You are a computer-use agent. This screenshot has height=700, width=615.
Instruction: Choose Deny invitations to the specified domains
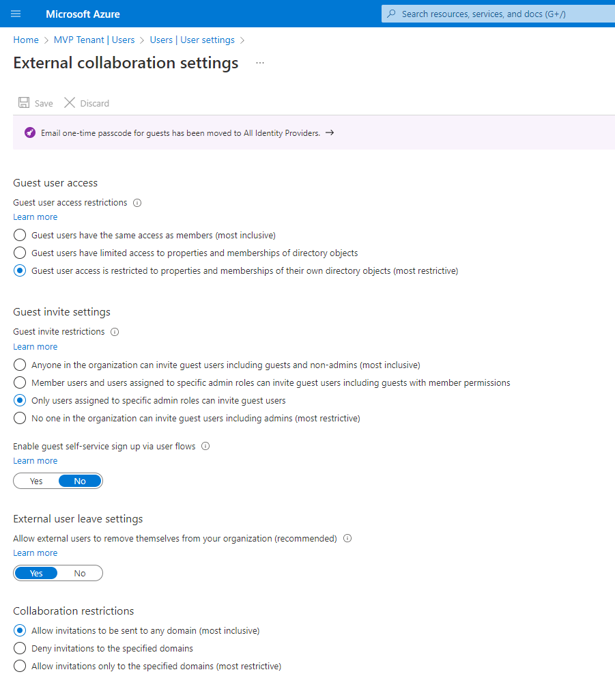pos(19,648)
